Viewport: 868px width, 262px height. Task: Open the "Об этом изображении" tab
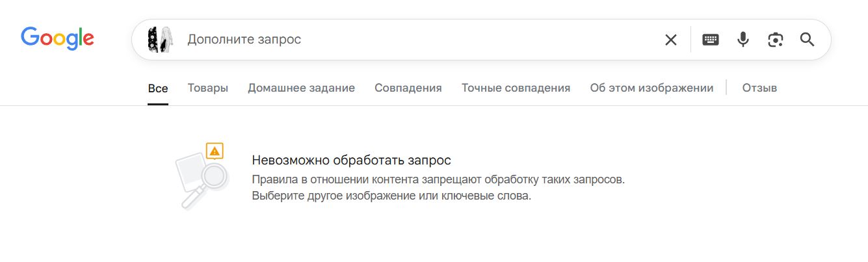click(x=651, y=88)
